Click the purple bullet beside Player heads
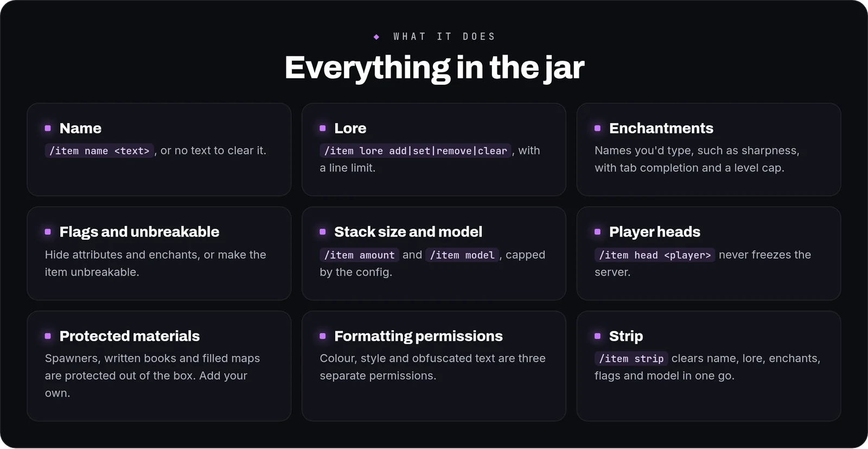The image size is (868, 449). pyautogui.click(x=597, y=232)
